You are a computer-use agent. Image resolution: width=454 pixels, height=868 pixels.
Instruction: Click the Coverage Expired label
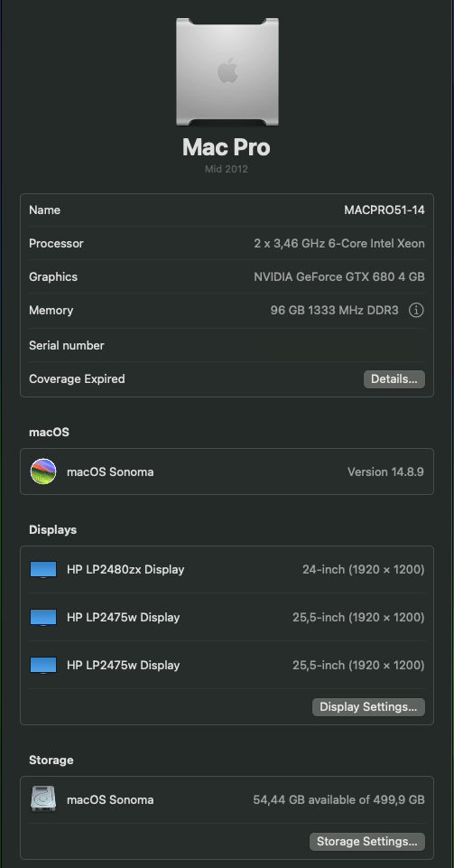pos(77,379)
